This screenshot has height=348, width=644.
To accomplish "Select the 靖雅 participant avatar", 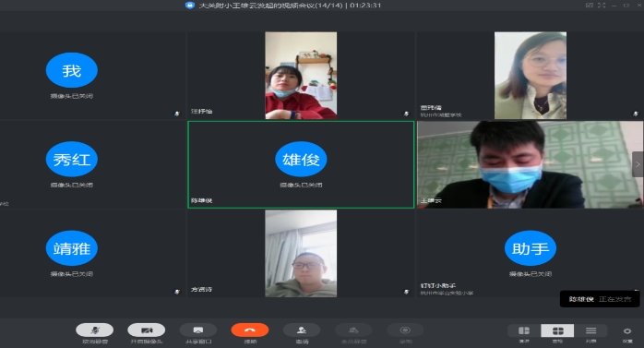I will (71, 248).
